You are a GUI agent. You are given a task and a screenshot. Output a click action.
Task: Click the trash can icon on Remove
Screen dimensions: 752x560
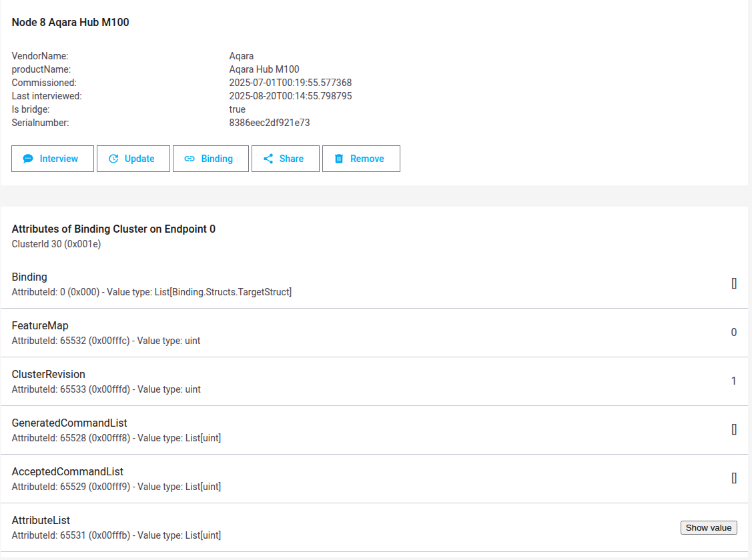point(339,159)
